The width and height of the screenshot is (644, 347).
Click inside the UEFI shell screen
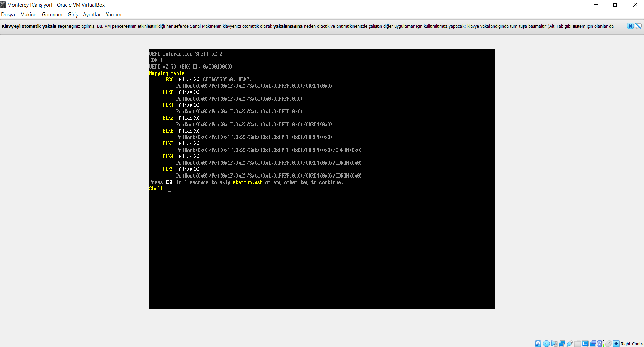(x=322, y=179)
